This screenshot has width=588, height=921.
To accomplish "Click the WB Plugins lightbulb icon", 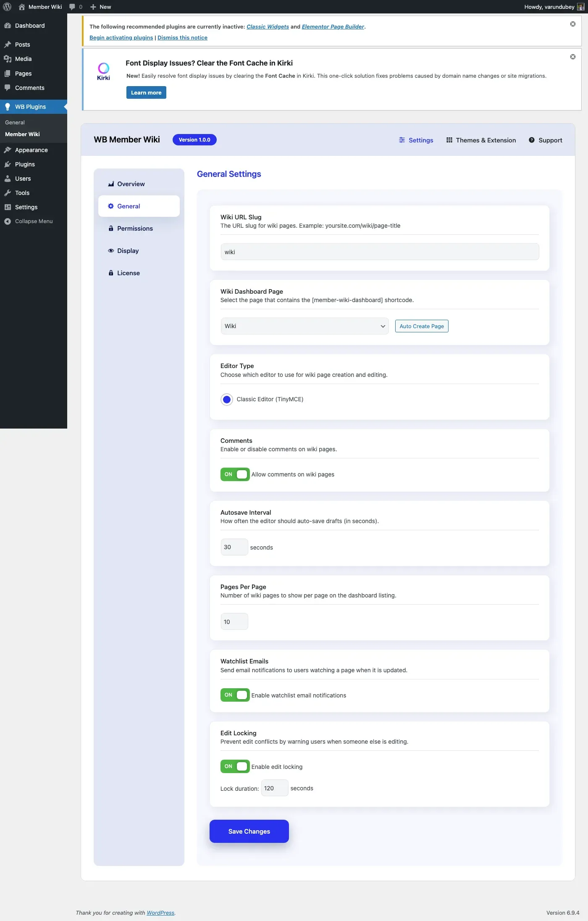I will point(8,107).
